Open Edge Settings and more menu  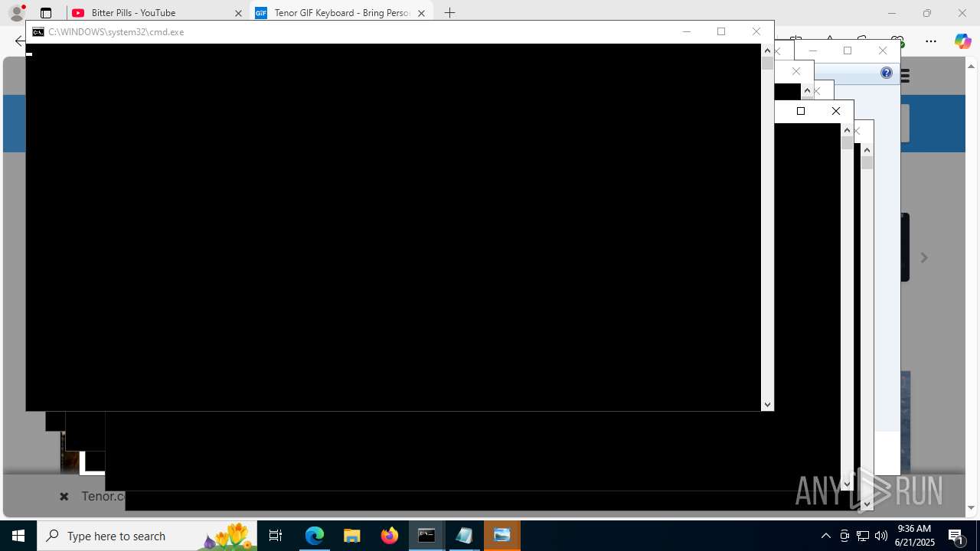[x=931, y=41]
